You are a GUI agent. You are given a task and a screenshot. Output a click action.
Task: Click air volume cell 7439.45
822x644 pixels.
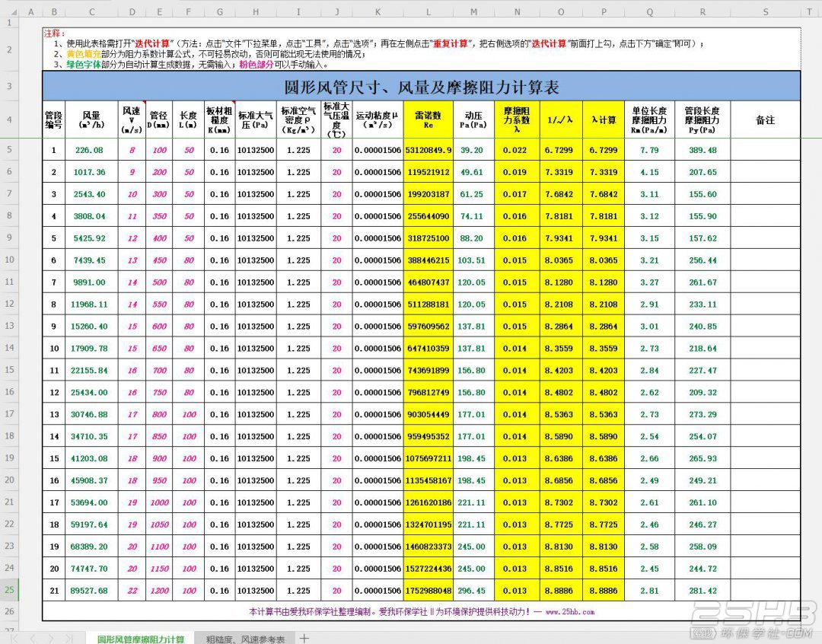pyautogui.click(x=92, y=260)
